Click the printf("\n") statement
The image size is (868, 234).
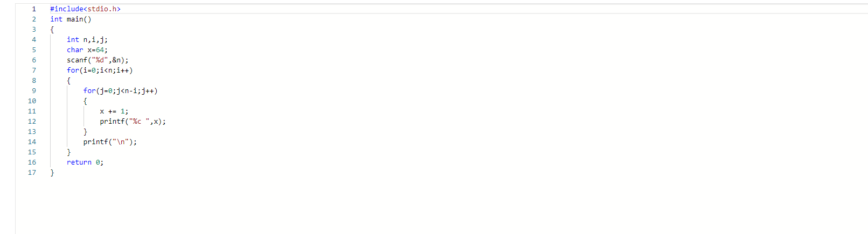coord(110,142)
